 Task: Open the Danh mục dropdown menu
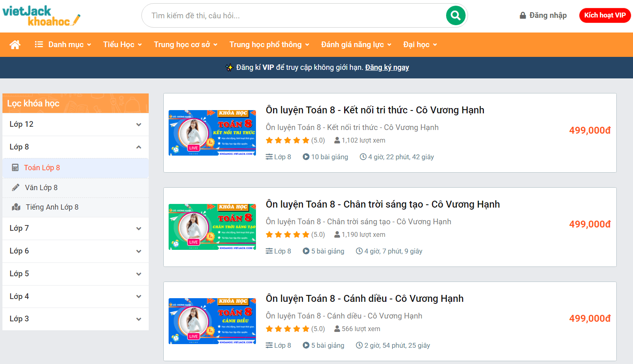(x=63, y=44)
